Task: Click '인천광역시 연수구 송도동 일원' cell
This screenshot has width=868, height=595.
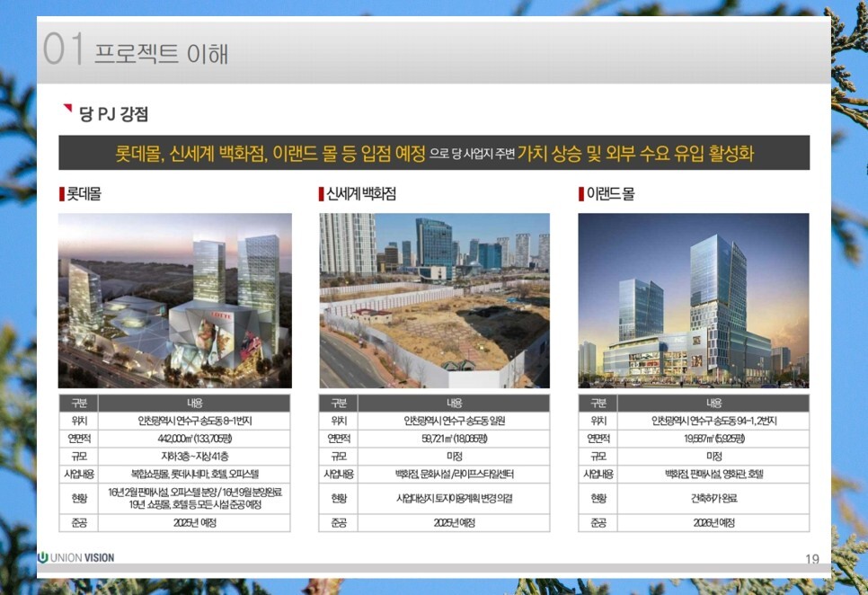Action: point(454,421)
